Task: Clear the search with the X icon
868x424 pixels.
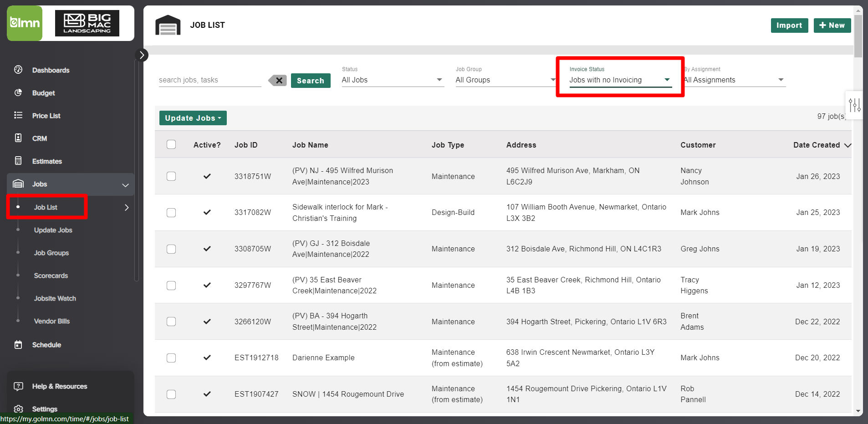Action: click(x=278, y=81)
